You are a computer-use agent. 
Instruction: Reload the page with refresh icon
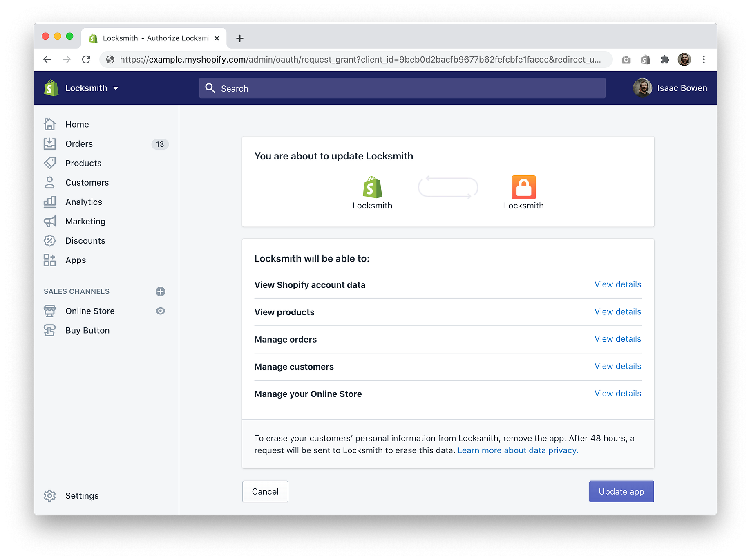click(x=86, y=59)
